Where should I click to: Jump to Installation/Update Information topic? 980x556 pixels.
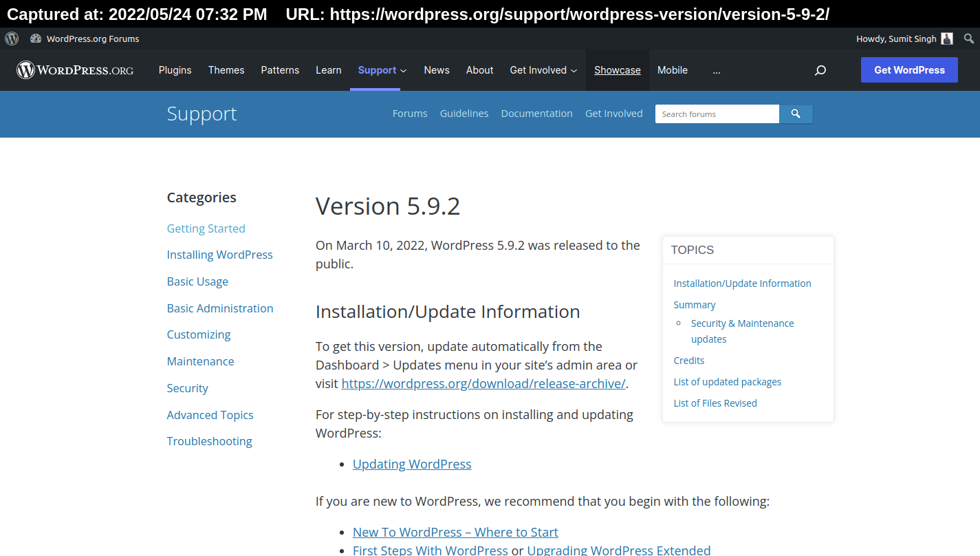click(x=742, y=284)
